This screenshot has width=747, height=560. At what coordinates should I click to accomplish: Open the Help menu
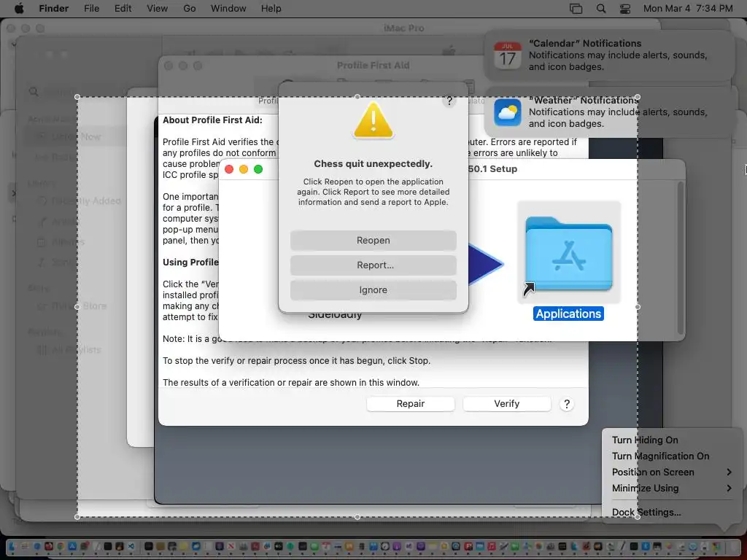click(x=271, y=9)
